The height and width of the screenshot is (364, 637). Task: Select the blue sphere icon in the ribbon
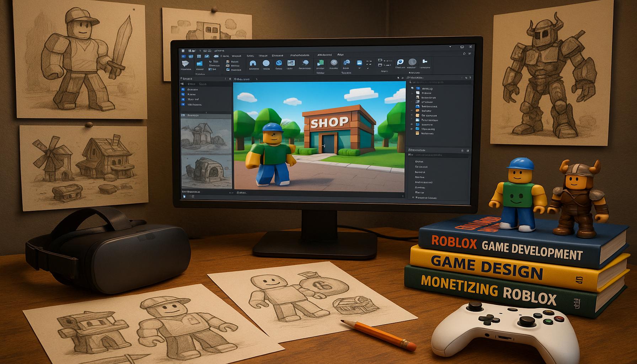(266, 63)
